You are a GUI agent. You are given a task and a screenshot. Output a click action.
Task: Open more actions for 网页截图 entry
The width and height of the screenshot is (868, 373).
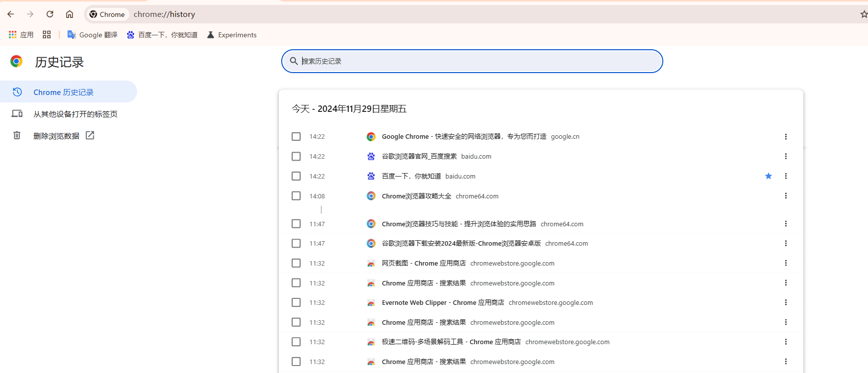tap(786, 263)
